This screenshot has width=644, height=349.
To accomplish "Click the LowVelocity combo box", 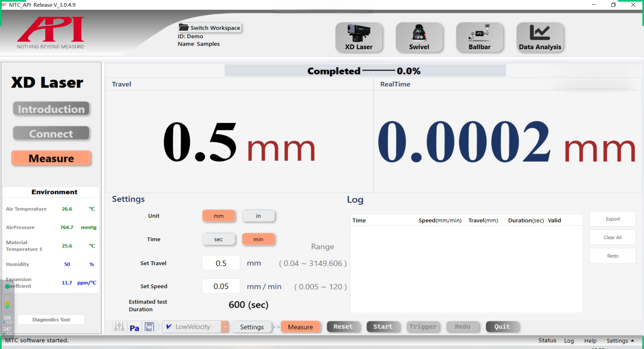I will [196, 327].
